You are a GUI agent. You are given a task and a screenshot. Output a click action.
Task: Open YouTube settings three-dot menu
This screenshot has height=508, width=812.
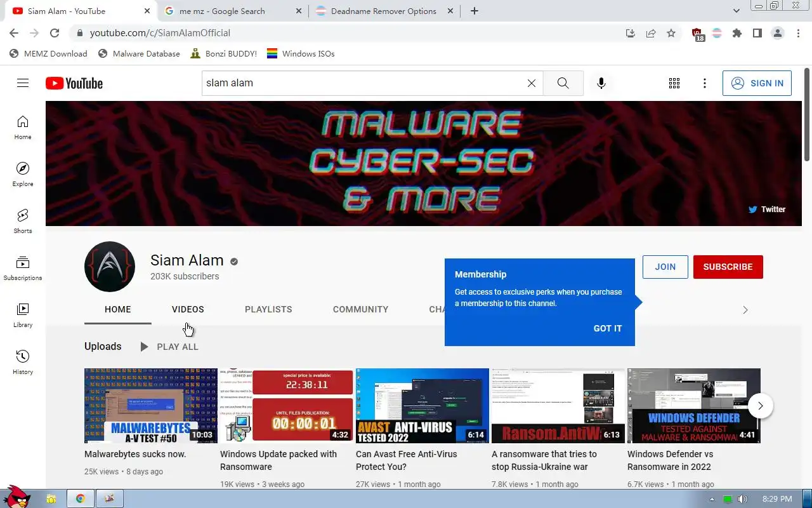point(705,83)
